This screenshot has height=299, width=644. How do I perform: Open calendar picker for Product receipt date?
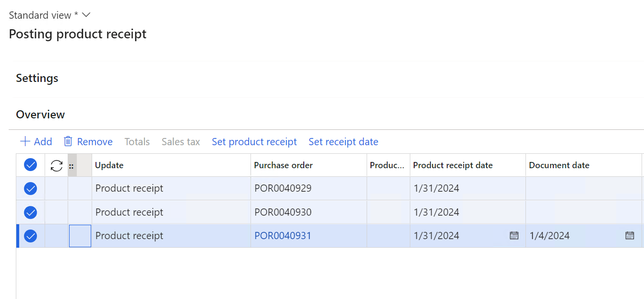point(514,235)
